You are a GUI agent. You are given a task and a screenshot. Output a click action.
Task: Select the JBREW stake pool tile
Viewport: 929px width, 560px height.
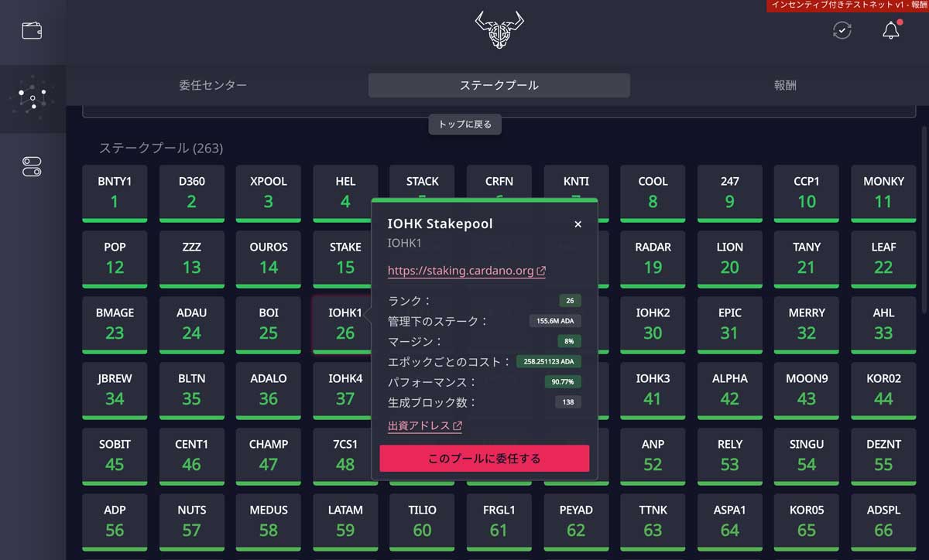(115, 391)
